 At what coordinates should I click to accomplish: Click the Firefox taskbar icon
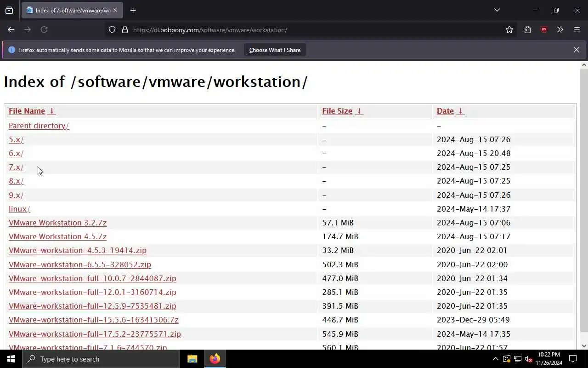(x=215, y=359)
